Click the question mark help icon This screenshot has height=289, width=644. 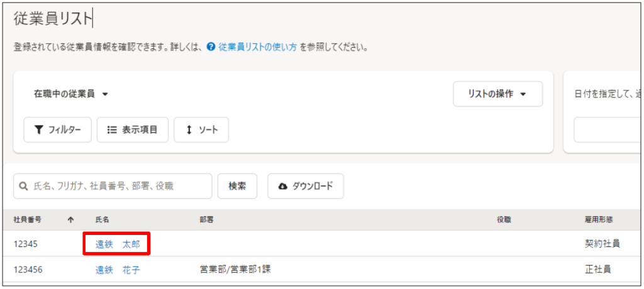click(x=211, y=47)
